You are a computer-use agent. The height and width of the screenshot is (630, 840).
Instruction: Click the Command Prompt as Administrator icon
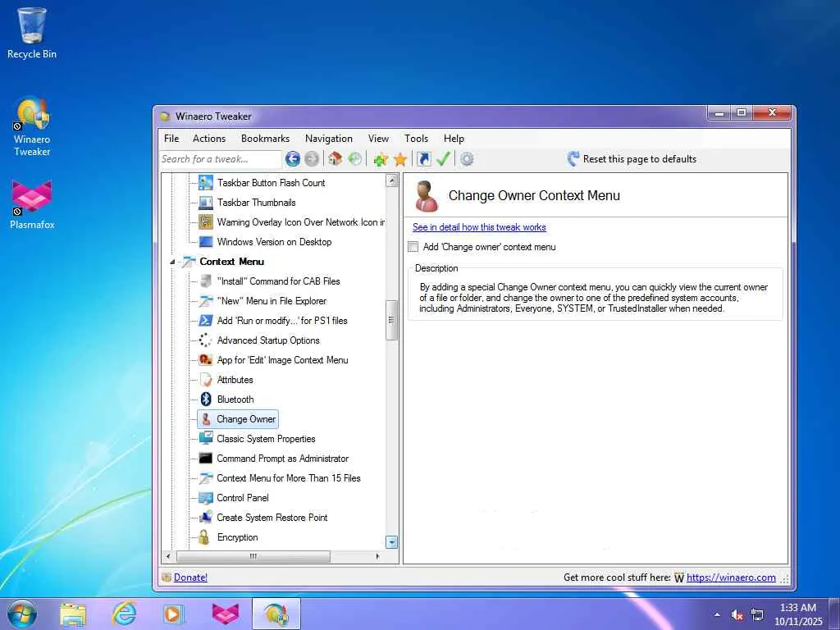point(206,458)
